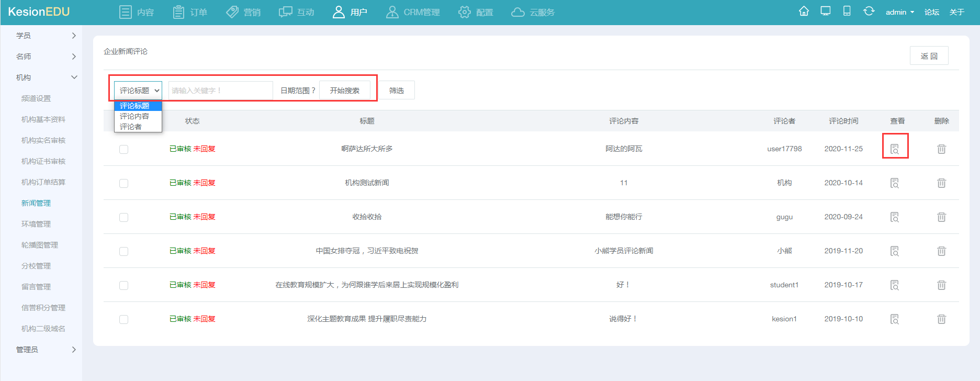Open 机构基本资料 in sidebar
The height and width of the screenshot is (381, 980).
click(43, 119)
